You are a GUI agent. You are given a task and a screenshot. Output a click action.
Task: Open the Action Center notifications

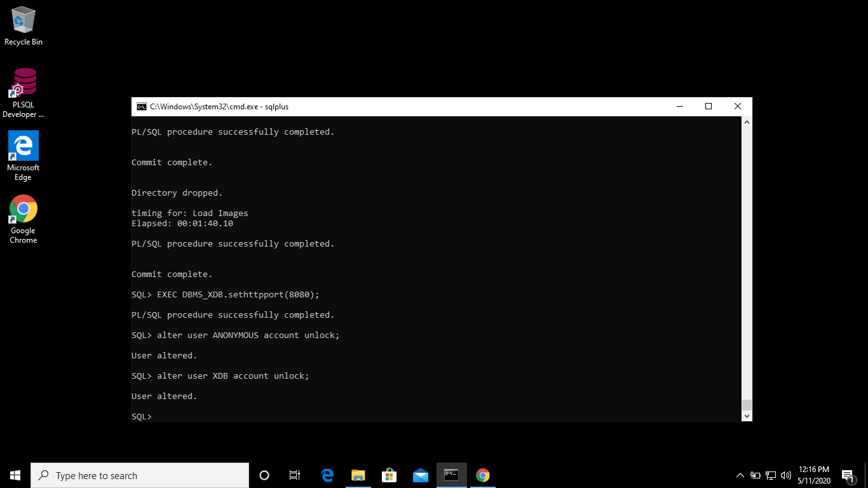point(848,475)
